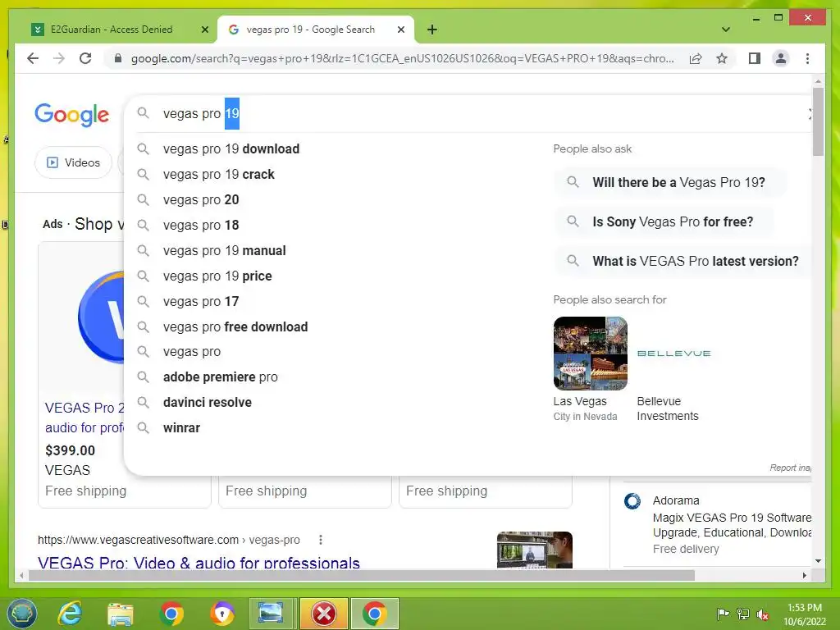
Task: Close the vegas pro 19 Google Search tab
Action: (x=400, y=30)
